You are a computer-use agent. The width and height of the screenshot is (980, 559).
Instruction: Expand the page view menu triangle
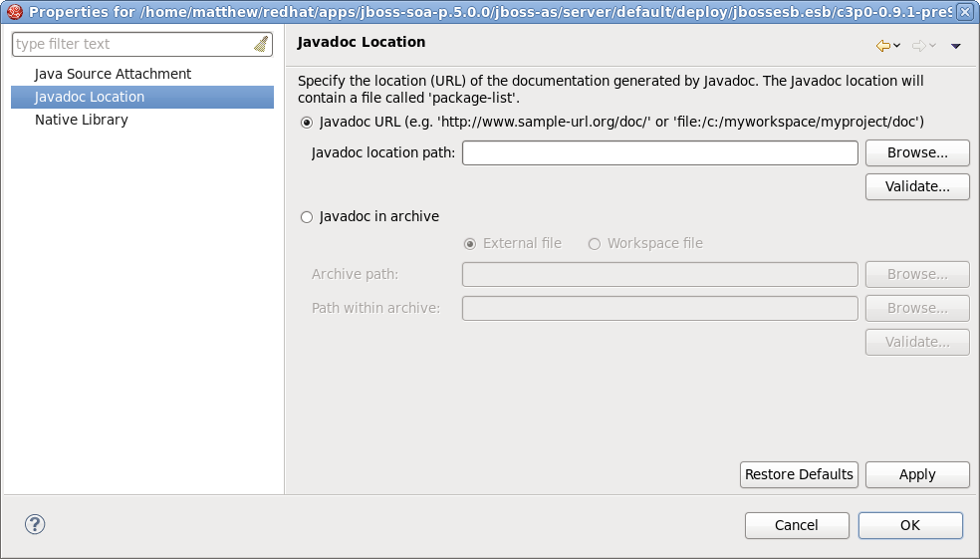(x=956, y=46)
